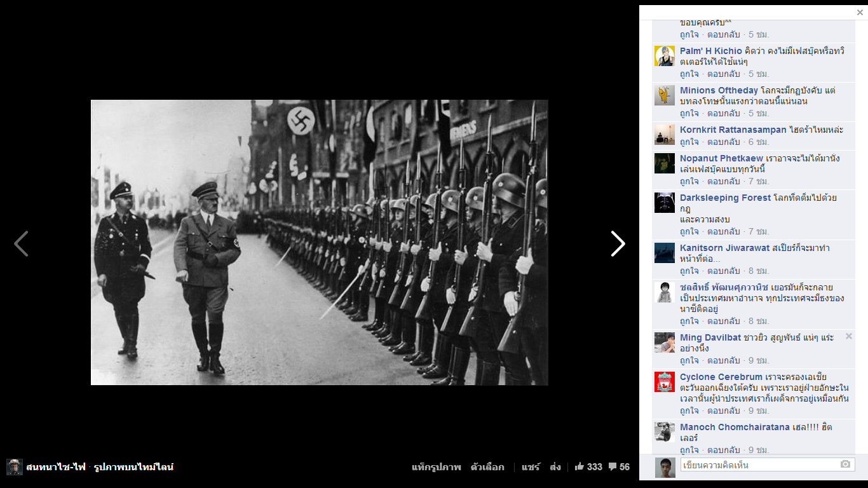
Task: Click the 333 likes count
Action: (595, 467)
